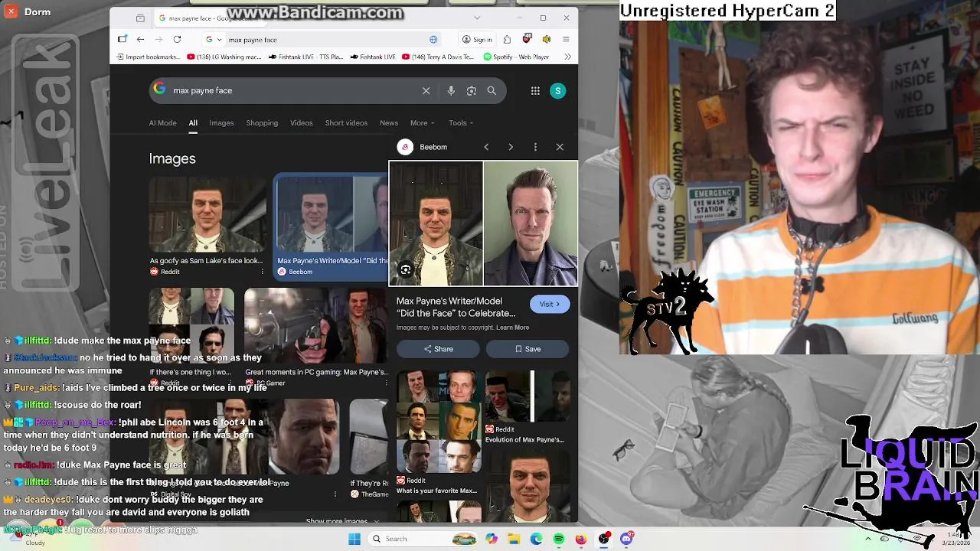Show hidden system tray icons chevron
The height and width of the screenshot is (551, 980).
pos(867,539)
